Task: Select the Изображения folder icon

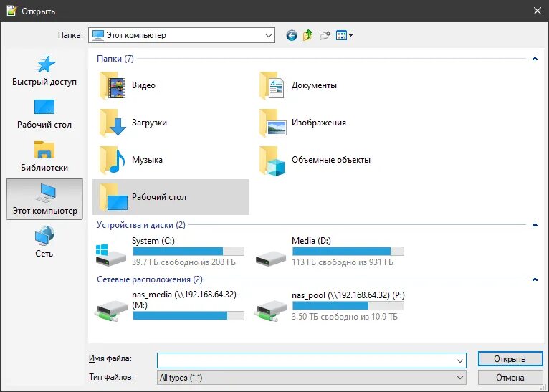Action: pos(273,123)
